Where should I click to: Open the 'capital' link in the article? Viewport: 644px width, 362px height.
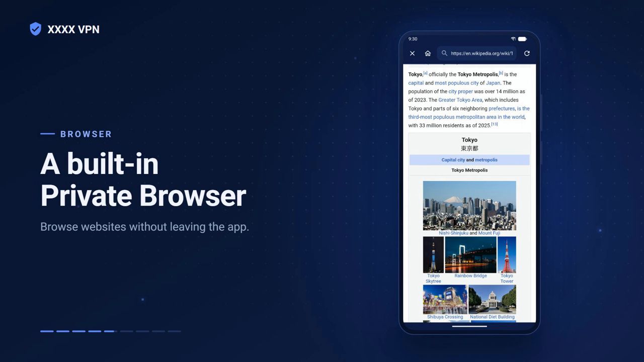click(416, 83)
